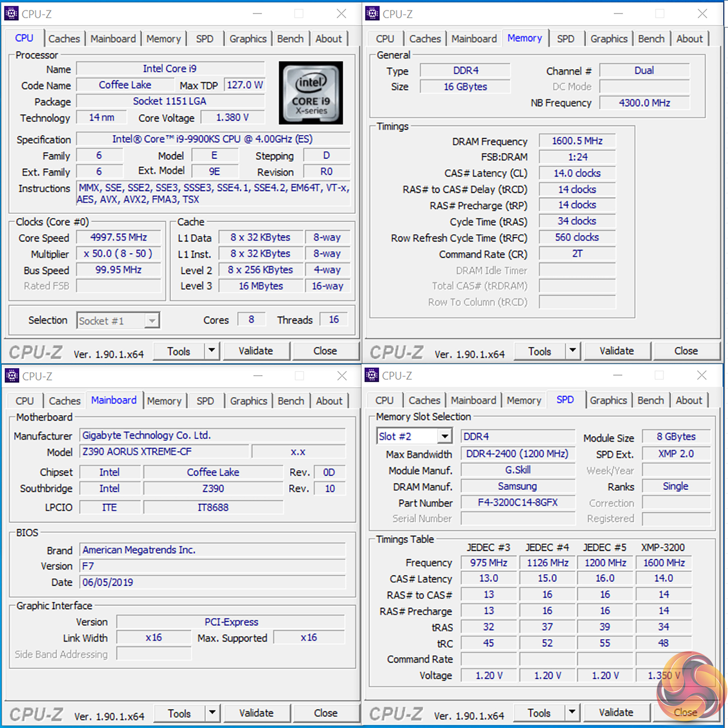This screenshot has height=728, width=728.
Task: Click Validate in the Memory window
Action: click(x=617, y=351)
